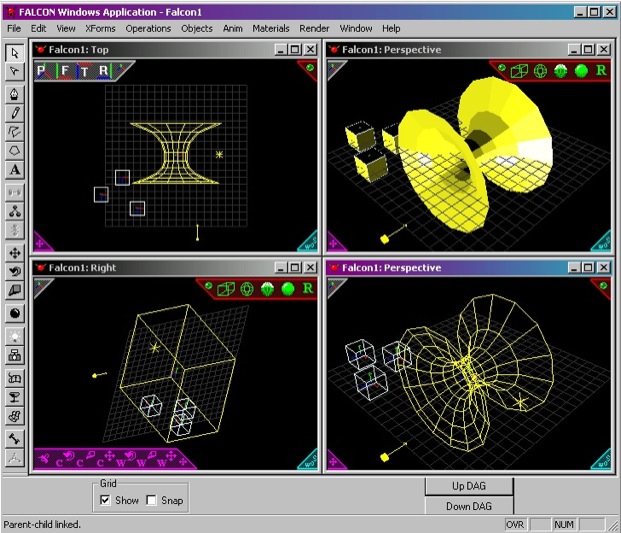Viewport: 621px width, 533px height.
Task: Click the black sphere primitive tool
Action: click(15, 314)
